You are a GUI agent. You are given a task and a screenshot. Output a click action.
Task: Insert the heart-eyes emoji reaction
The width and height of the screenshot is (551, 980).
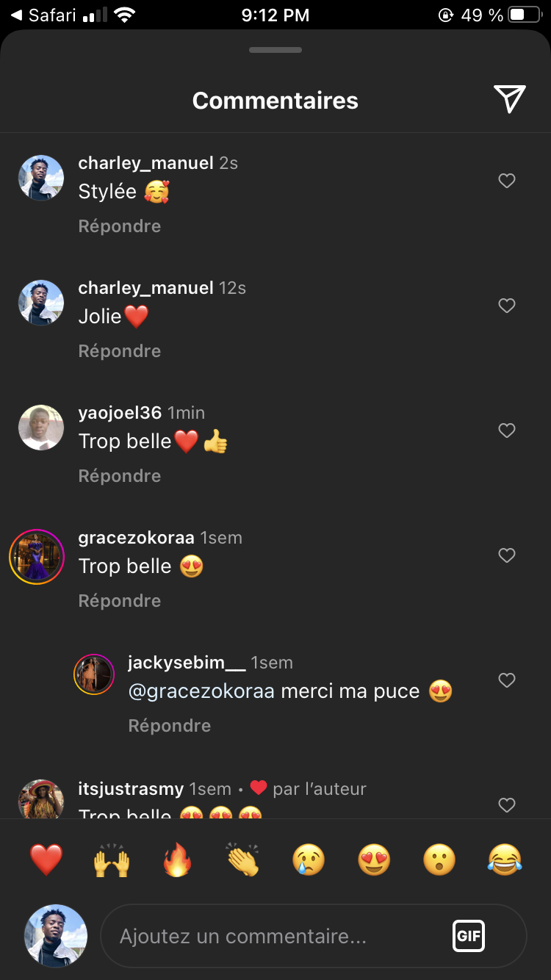pyautogui.click(x=374, y=860)
